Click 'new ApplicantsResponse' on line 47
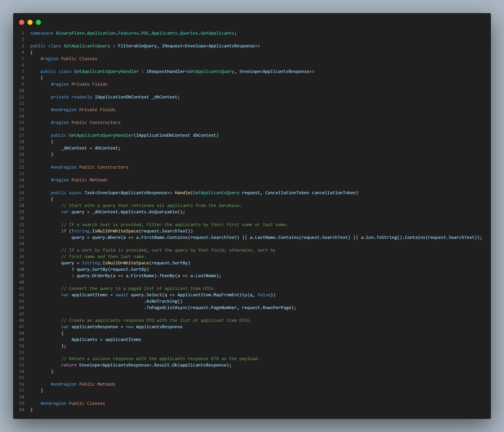 coord(154,327)
